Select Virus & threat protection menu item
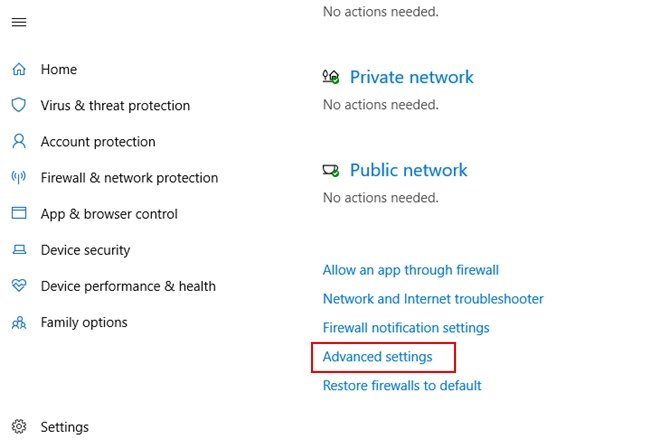 point(115,105)
